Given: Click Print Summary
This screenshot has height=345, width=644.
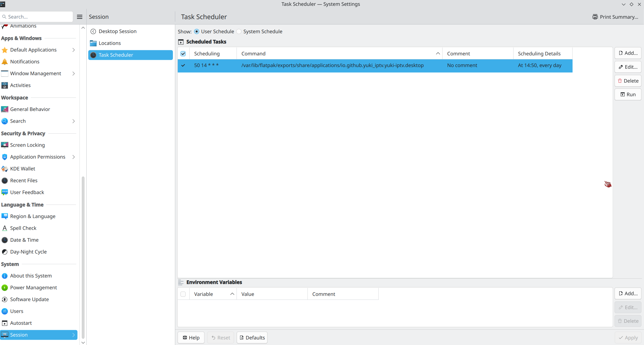Looking at the screenshot, I should (615, 16).
